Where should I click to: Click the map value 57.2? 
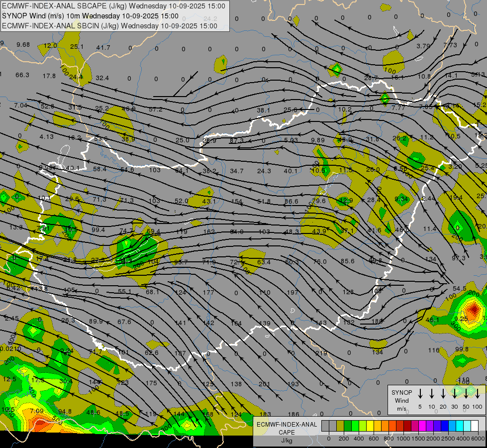(155, 110)
